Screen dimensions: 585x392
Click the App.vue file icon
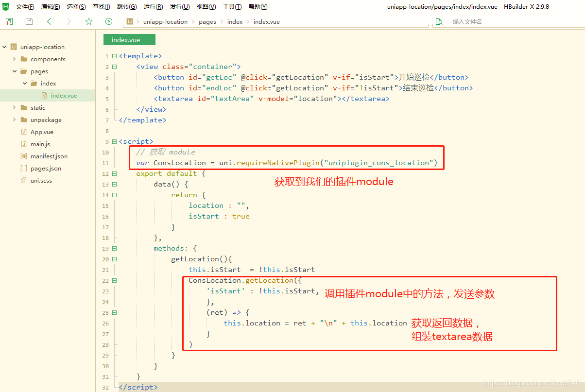coord(24,132)
